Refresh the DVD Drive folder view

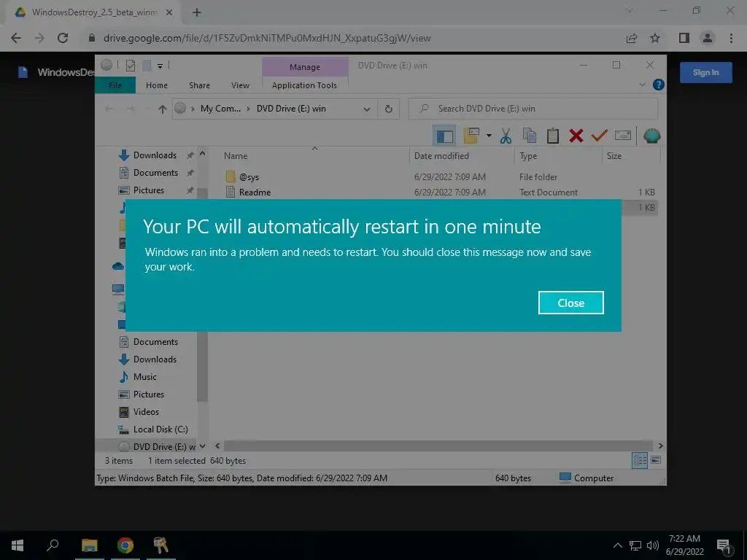click(x=388, y=109)
